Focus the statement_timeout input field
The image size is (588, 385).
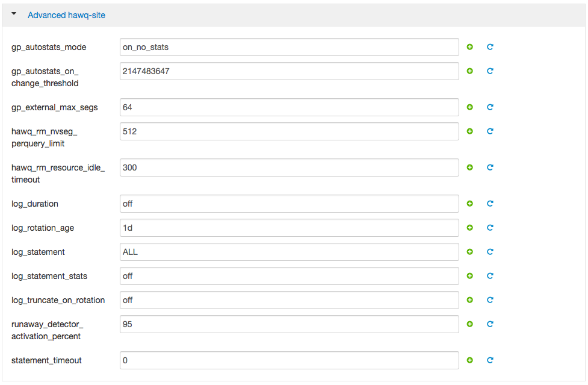click(x=289, y=360)
